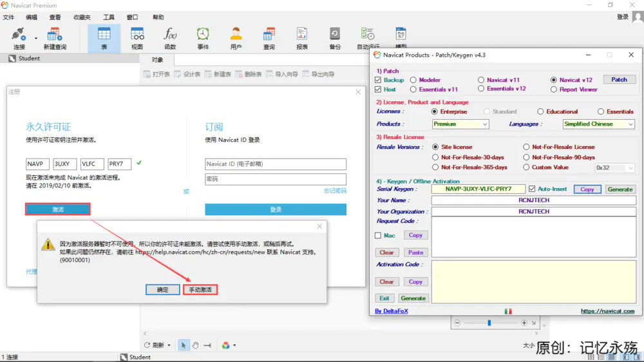Click the 确定 button in warning dialog

point(163,290)
